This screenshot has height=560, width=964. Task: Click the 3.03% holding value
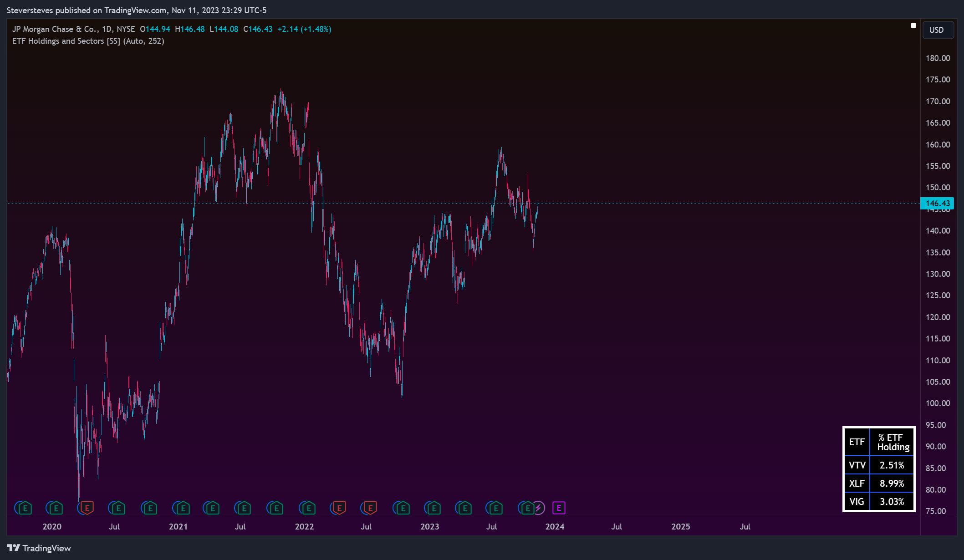pos(892,502)
